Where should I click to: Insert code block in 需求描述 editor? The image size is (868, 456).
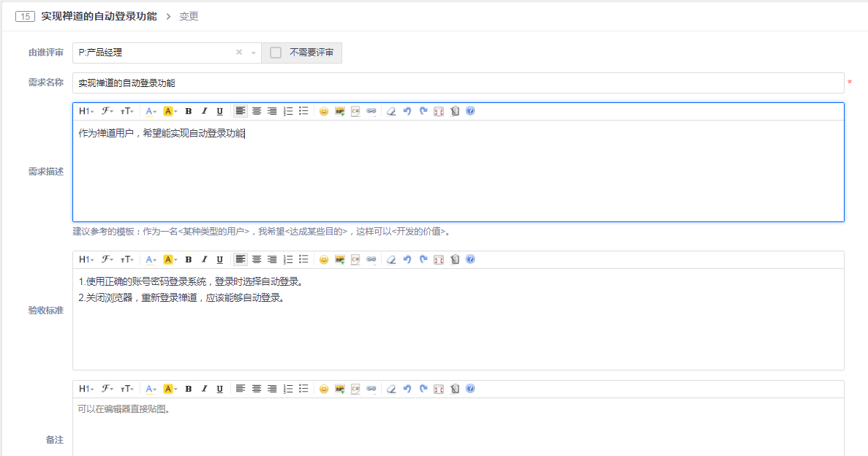(355, 111)
